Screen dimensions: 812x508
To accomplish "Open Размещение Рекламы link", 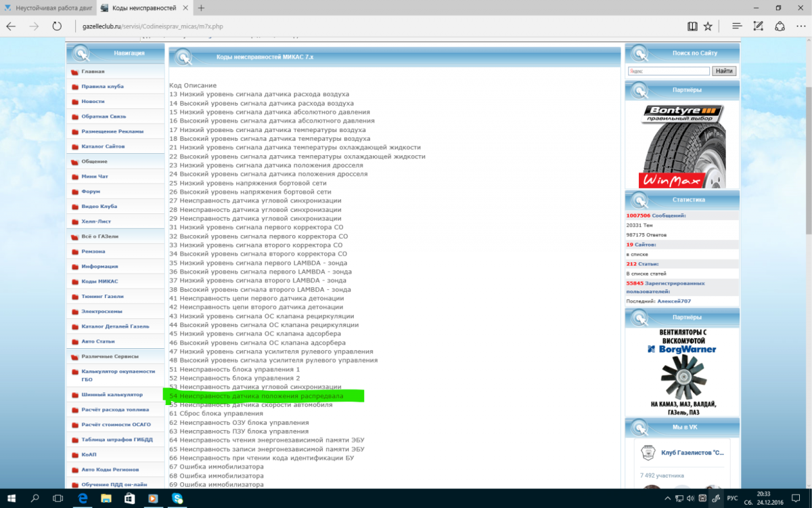I will coord(112,131).
